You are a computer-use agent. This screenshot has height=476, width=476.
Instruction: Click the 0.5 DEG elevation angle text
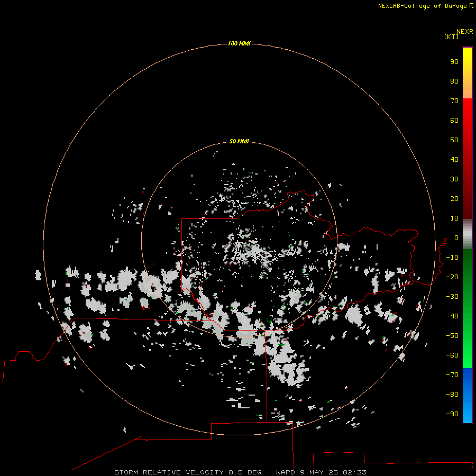[x=245, y=472]
